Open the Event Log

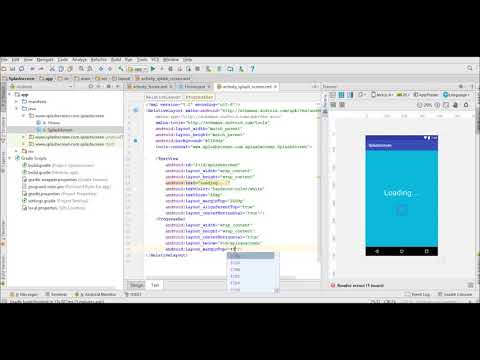pyautogui.click(x=418, y=295)
